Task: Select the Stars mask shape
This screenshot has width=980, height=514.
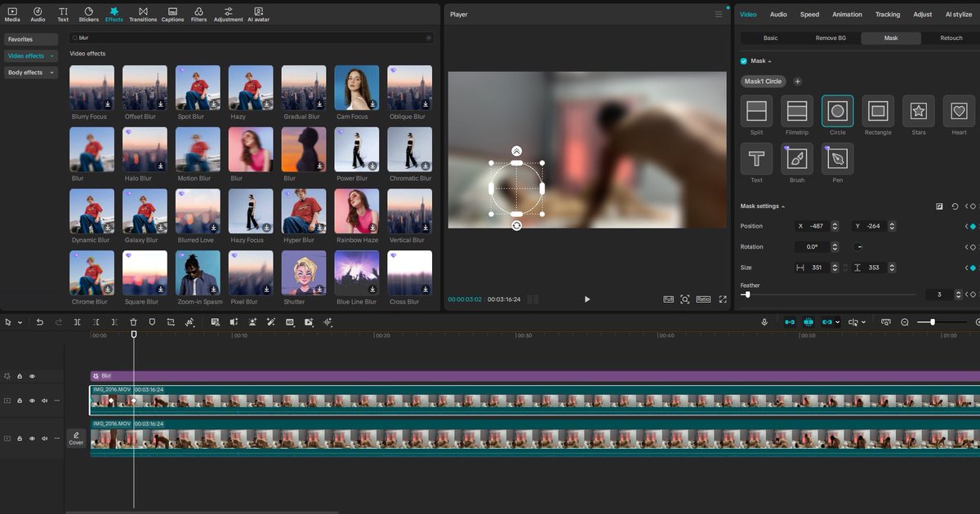Action: (x=919, y=111)
